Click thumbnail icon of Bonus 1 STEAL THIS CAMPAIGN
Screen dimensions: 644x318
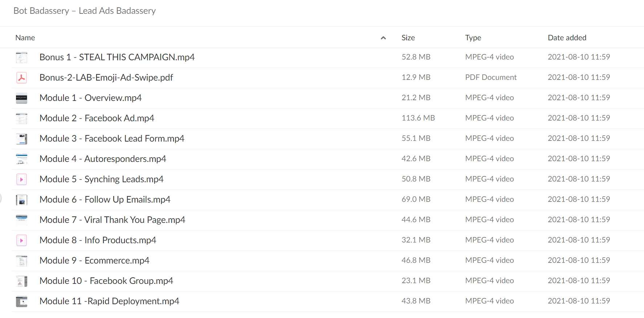tap(21, 57)
